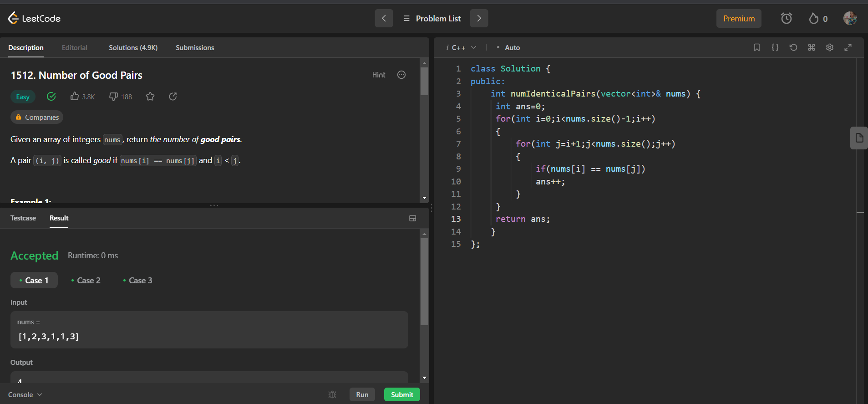Open editor settings gear
The image size is (868, 404).
830,47
